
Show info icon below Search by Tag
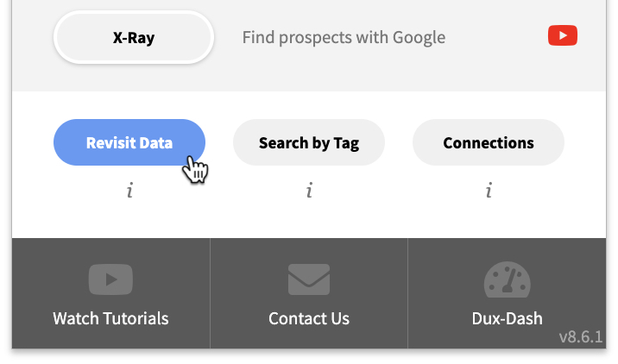coord(309,191)
